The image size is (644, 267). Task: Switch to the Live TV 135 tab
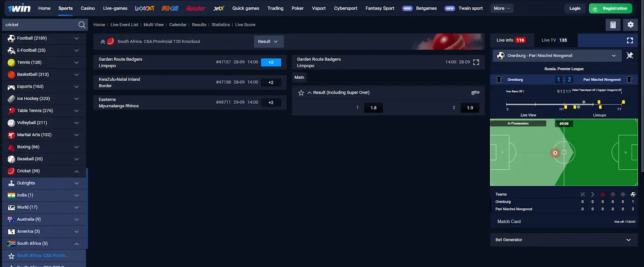554,40
